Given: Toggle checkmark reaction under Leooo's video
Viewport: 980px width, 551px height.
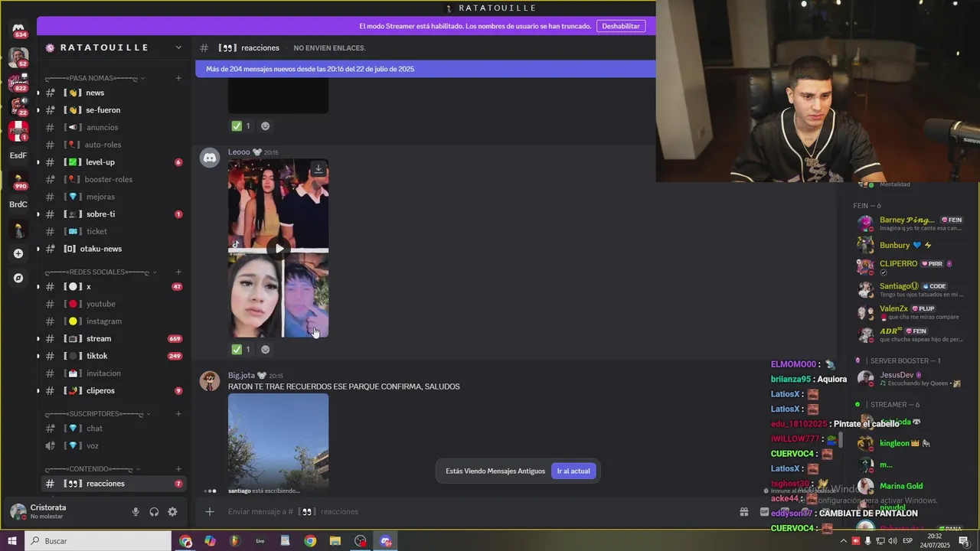Looking at the screenshot, I should point(241,350).
